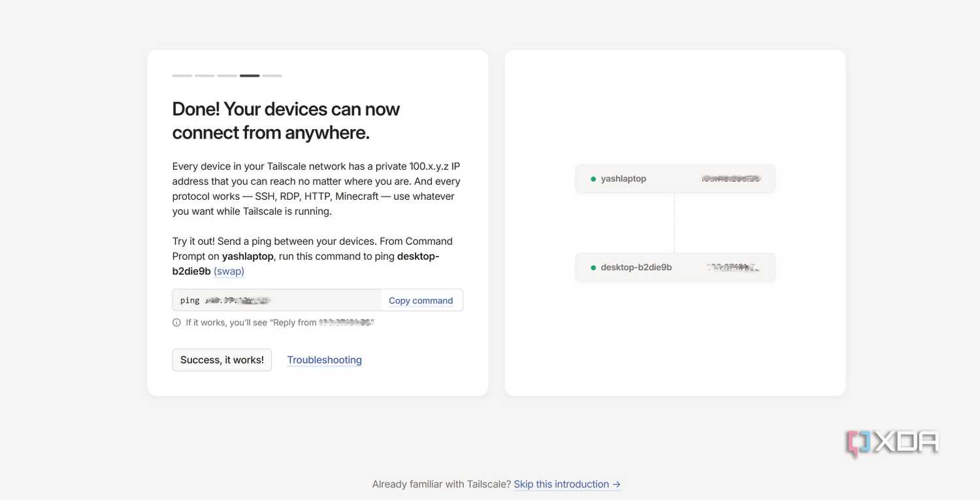
Task: Confirm with the "Success, it works!" button
Action: point(222,360)
